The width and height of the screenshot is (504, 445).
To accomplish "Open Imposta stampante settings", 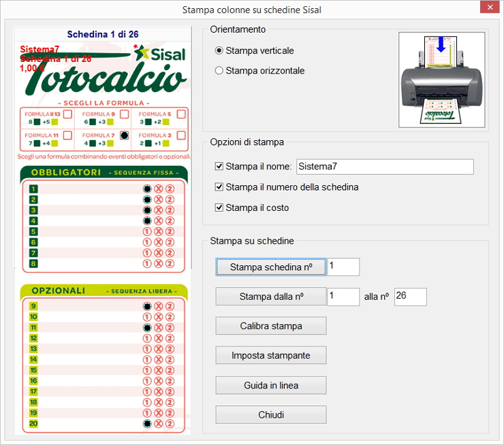I will click(270, 355).
